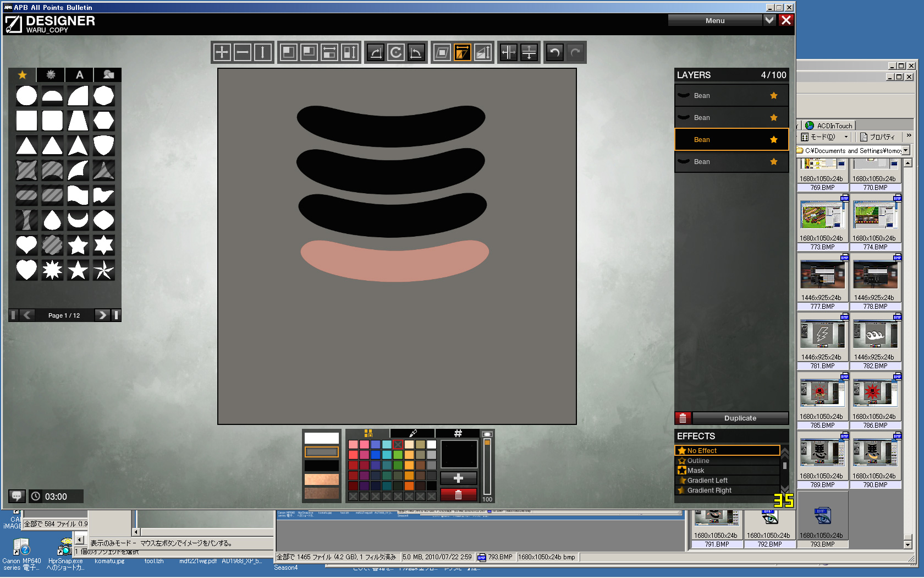924x578 pixels.
Task: Select the free move tool in the toolbar
Action: [x=222, y=53]
